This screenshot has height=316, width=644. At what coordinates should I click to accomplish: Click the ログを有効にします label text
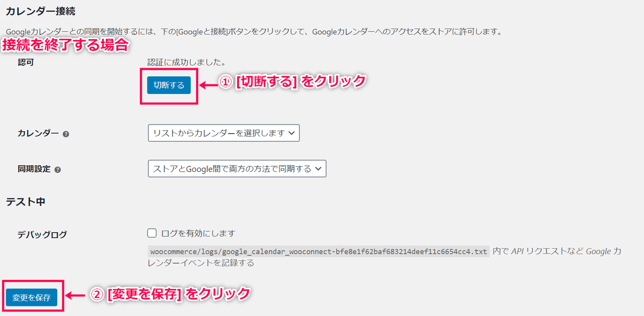pos(198,233)
